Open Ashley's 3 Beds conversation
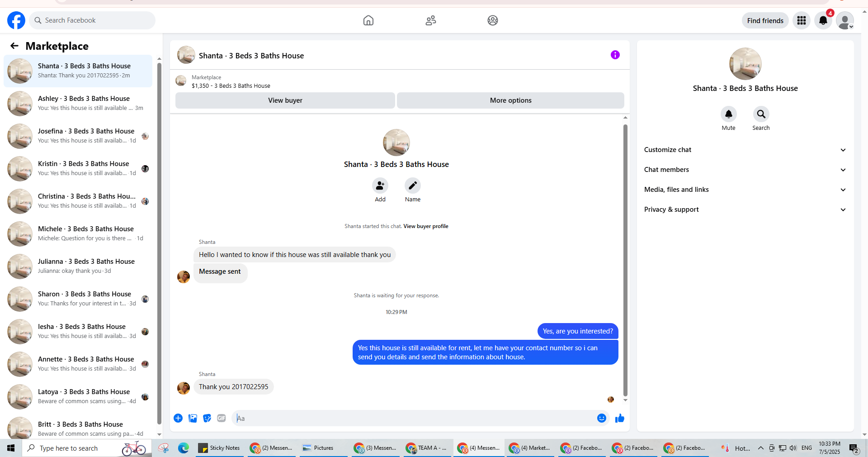The height and width of the screenshot is (457, 868). pyautogui.click(x=78, y=104)
